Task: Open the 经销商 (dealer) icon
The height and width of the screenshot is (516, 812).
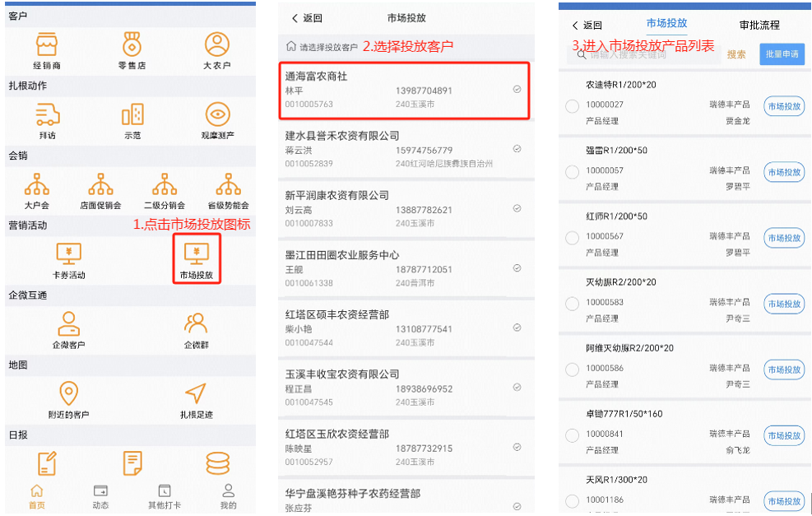Action: point(47,44)
